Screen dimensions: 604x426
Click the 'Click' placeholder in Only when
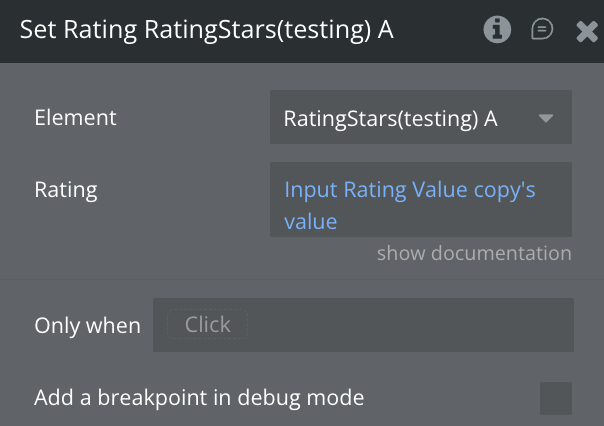point(207,325)
